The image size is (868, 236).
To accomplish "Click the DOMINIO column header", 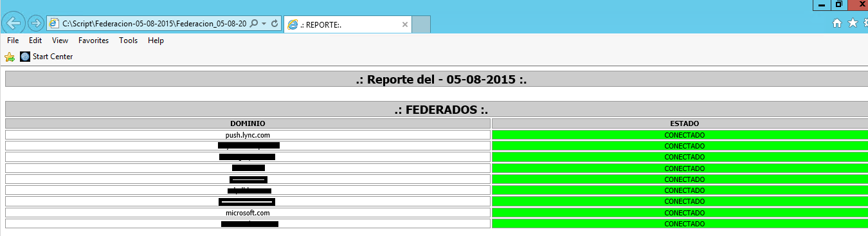I will point(248,123).
